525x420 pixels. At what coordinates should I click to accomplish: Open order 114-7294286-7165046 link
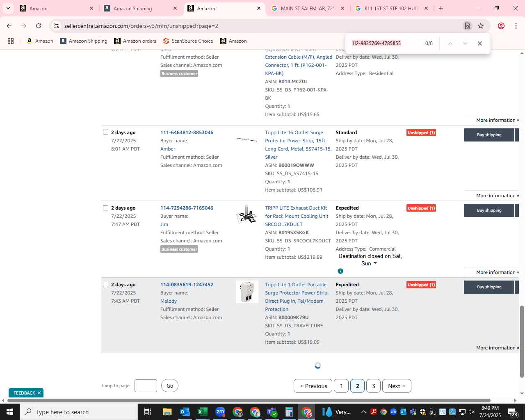click(187, 208)
